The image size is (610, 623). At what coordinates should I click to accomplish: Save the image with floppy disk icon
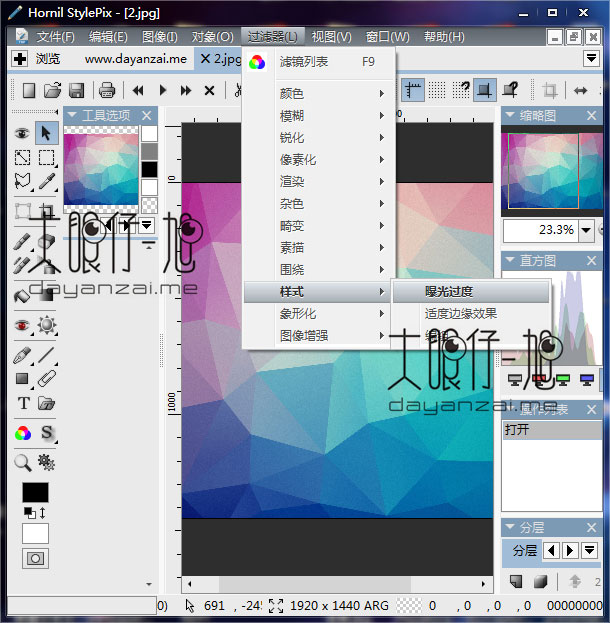pos(76,91)
